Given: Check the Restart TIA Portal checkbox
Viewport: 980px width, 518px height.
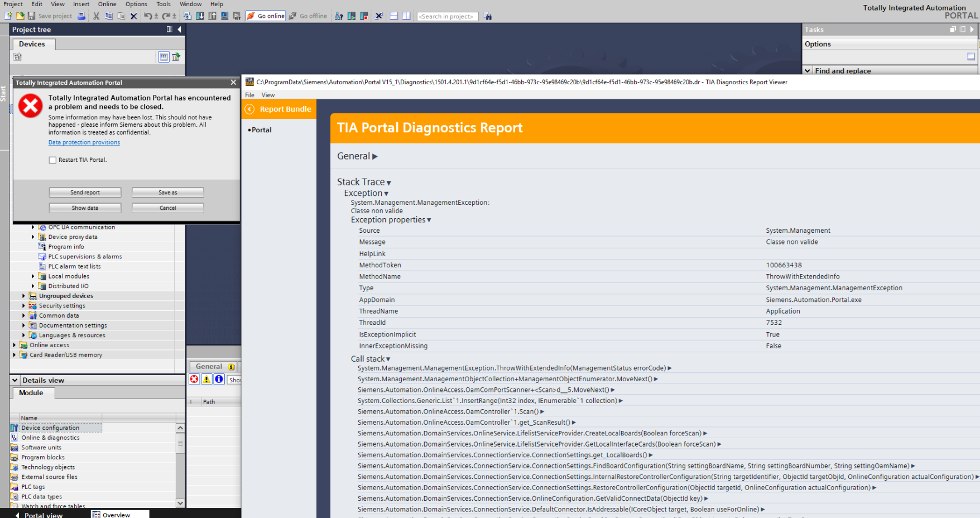Looking at the screenshot, I should pyautogui.click(x=52, y=160).
